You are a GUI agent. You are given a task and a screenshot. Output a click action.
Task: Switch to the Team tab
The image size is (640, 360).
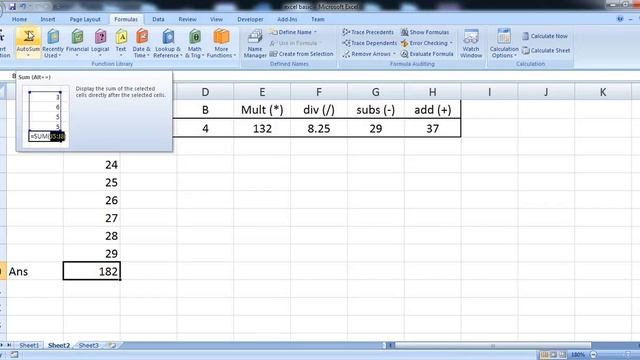click(x=318, y=19)
